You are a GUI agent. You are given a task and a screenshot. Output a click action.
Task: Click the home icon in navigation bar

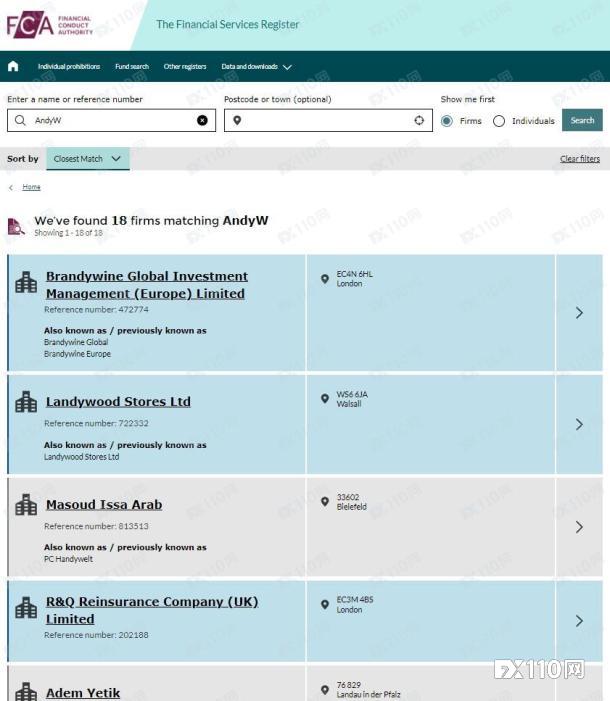(x=13, y=67)
